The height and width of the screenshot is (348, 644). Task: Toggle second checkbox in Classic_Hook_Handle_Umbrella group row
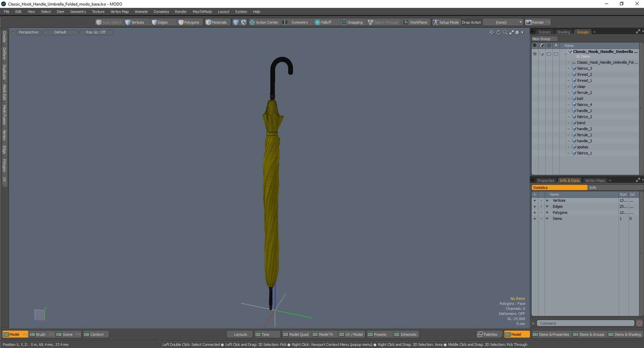pos(556,54)
